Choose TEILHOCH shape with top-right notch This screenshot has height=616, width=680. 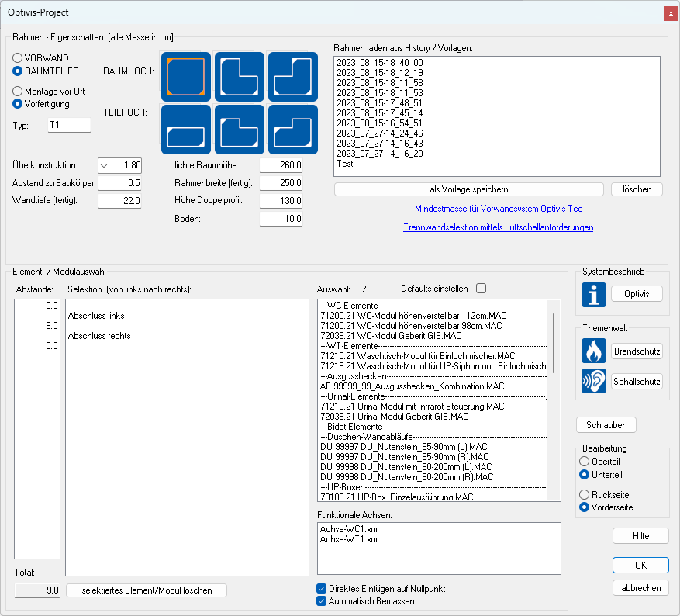240,130
